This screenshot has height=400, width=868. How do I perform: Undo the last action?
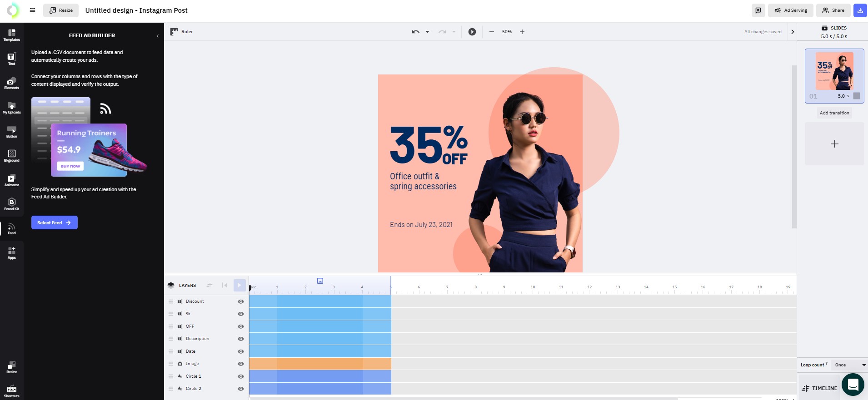415,32
